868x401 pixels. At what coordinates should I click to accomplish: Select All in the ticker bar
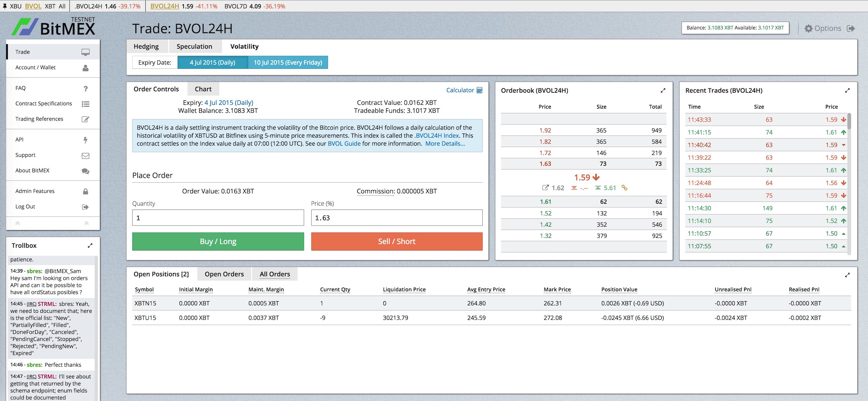tap(62, 6)
